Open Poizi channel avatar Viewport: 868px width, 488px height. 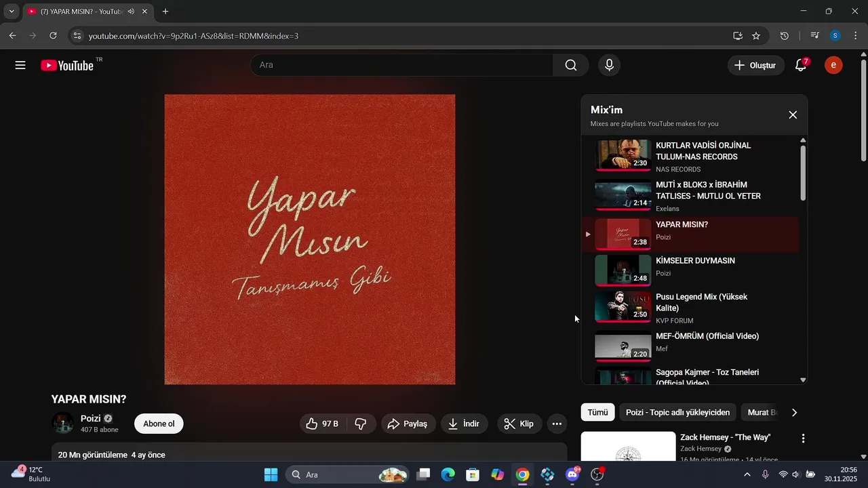tap(63, 423)
